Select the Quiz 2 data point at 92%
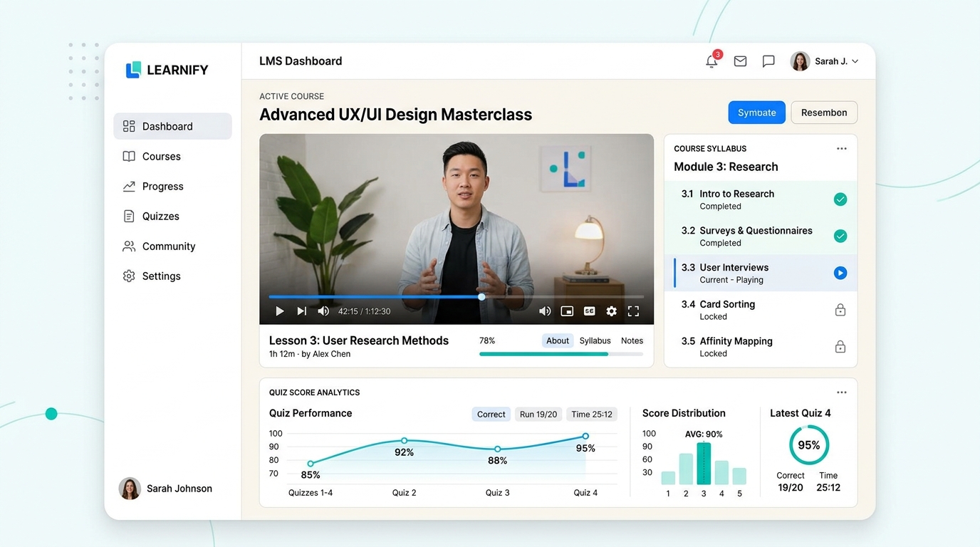 pos(405,441)
